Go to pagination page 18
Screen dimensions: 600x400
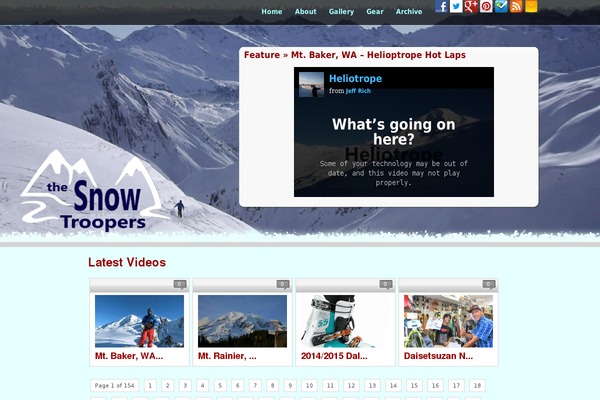(x=477, y=385)
